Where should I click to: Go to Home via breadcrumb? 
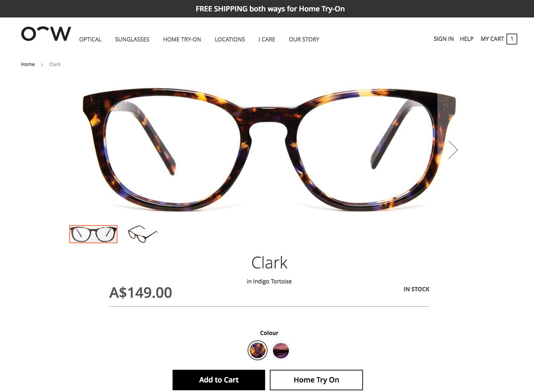coord(28,64)
